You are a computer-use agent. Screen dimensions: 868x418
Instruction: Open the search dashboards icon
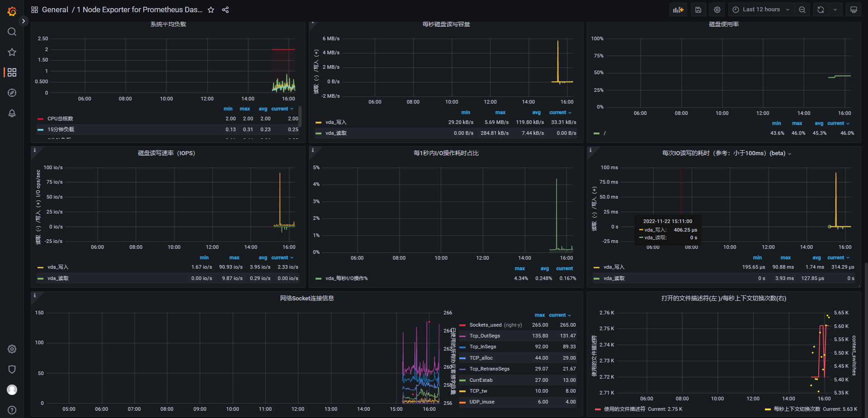[x=12, y=32]
